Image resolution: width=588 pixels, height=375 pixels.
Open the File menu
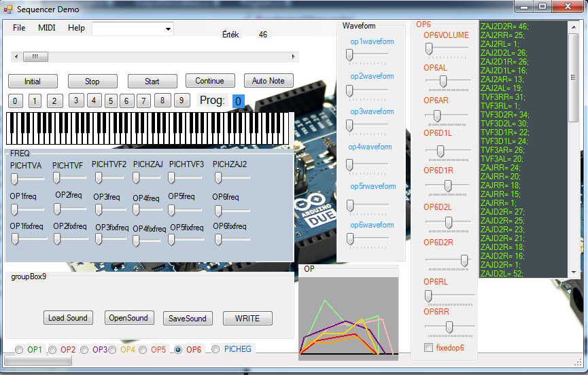[x=19, y=28]
